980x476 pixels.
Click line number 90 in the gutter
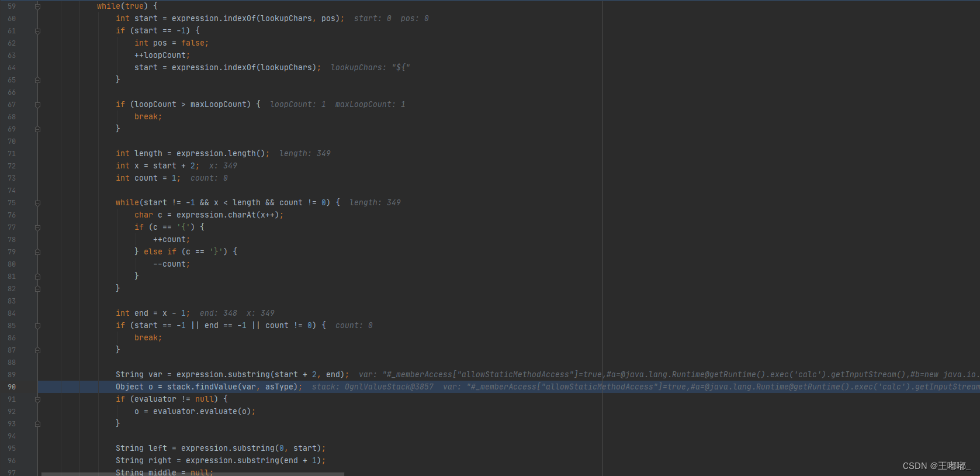click(x=12, y=387)
